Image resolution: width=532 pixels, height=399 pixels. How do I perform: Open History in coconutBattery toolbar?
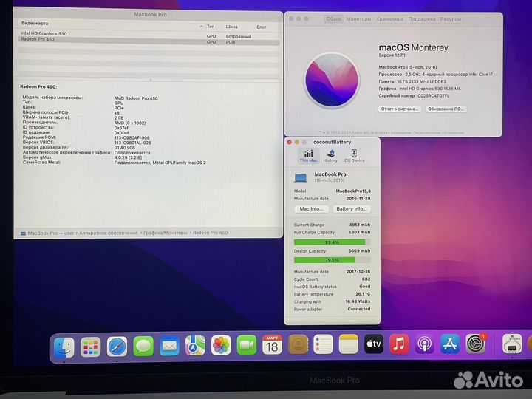coord(330,156)
